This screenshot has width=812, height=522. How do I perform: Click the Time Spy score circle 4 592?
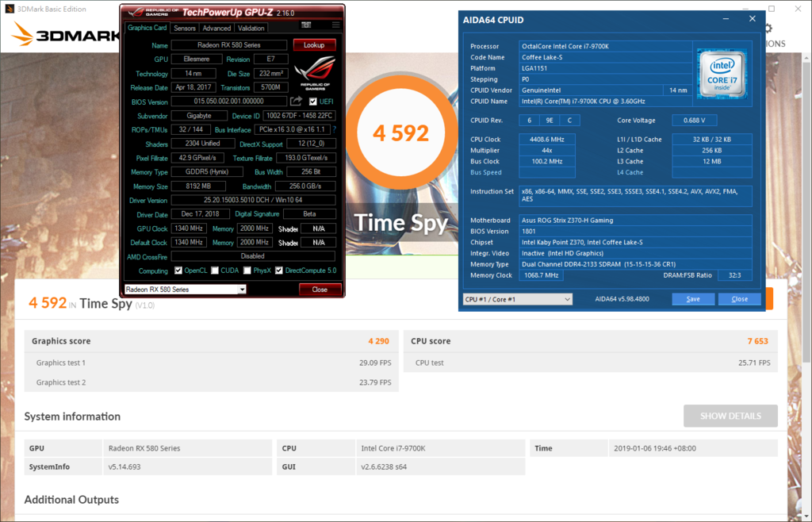pos(400,133)
